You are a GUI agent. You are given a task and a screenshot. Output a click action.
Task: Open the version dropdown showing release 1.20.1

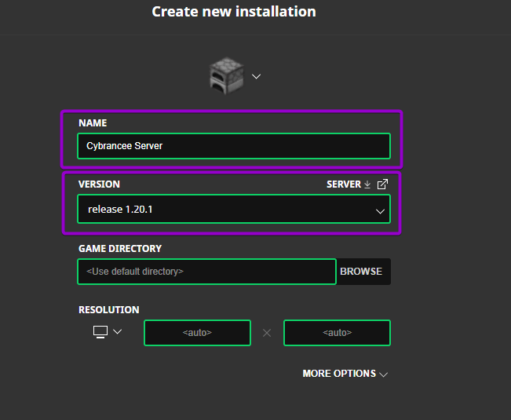coord(234,209)
